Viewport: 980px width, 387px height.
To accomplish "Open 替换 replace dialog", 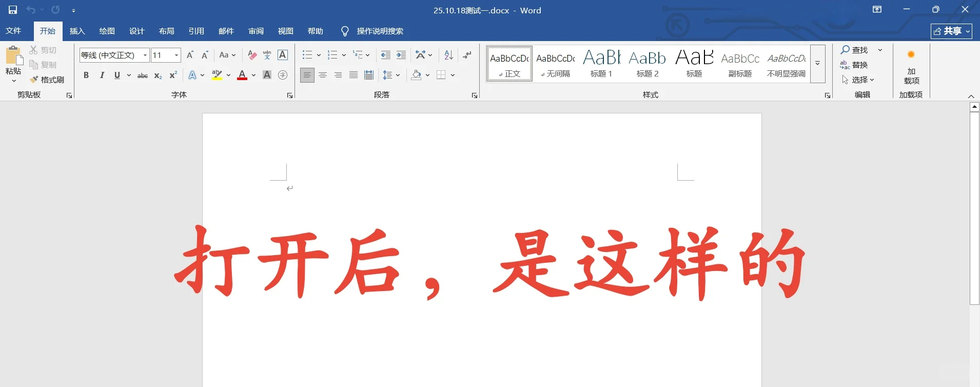I will (x=855, y=65).
